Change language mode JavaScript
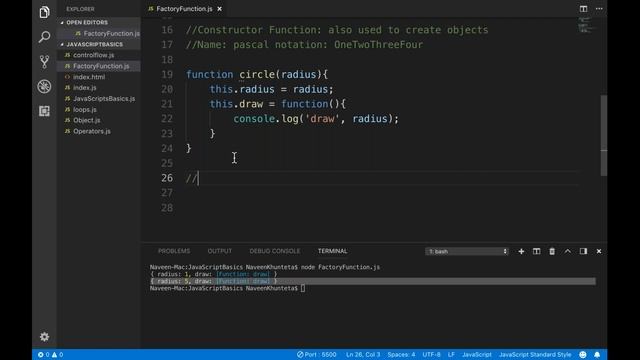 tap(477, 355)
